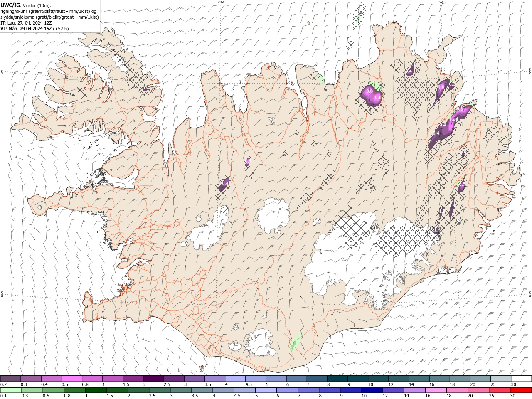The image size is (532, 399).
Task: Select bright pink upper swatch between 0.5 and 0.8
Action: tap(71, 378)
